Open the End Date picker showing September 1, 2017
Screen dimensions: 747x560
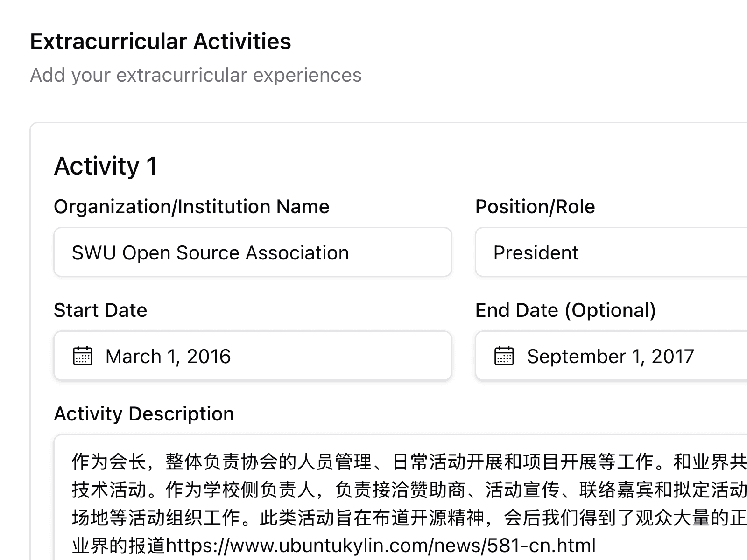coord(607,356)
